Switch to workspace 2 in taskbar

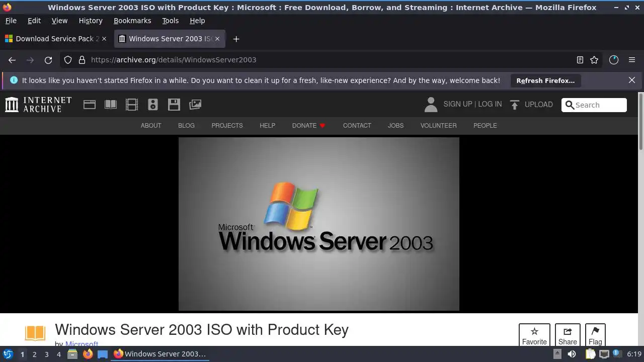point(34,354)
